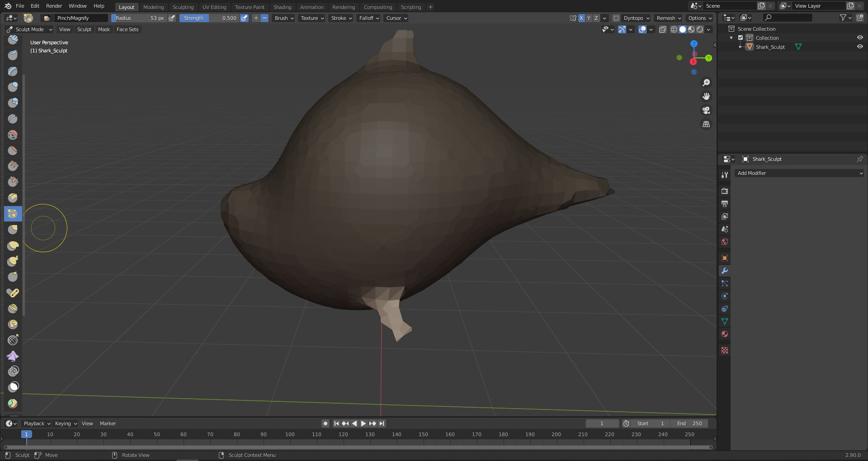Open the Sculpt Mode dropdown

click(x=29, y=29)
